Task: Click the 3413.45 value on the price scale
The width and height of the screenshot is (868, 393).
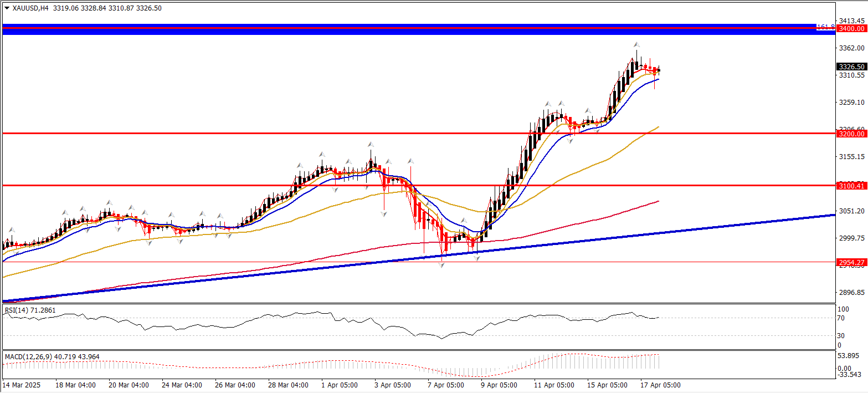Action: pyautogui.click(x=852, y=21)
